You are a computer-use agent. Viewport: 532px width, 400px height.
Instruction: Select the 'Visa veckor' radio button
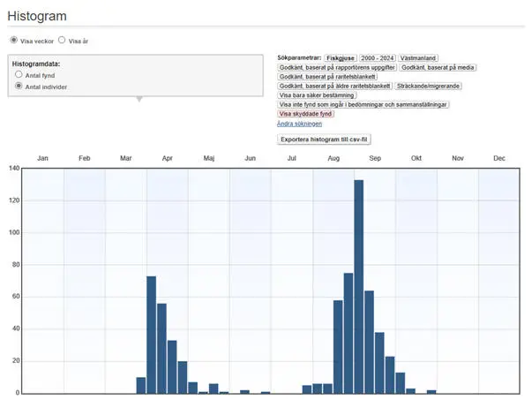tap(13, 41)
